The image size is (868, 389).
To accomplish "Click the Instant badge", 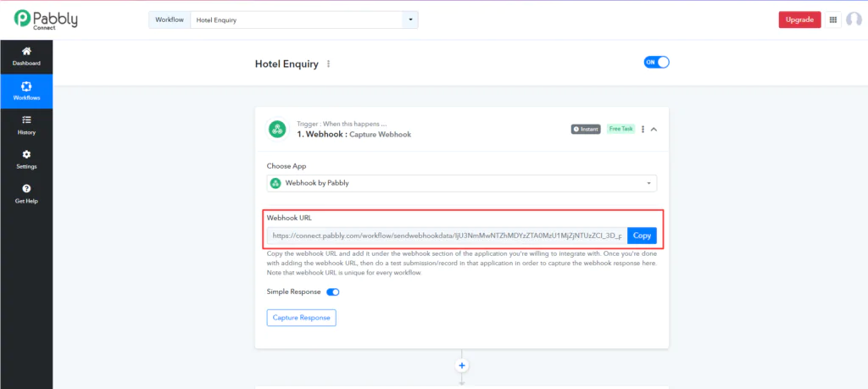I will point(586,129).
